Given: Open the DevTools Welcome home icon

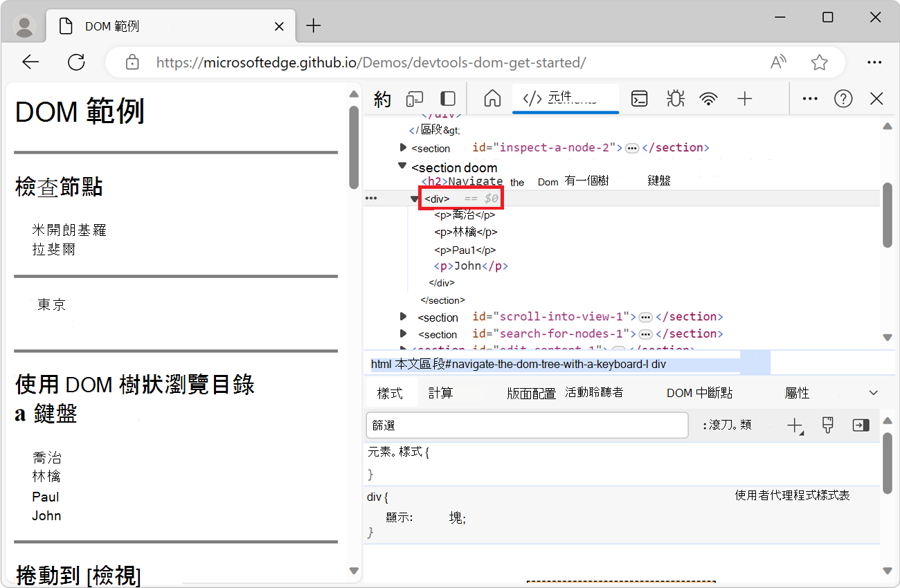Looking at the screenshot, I should point(492,99).
